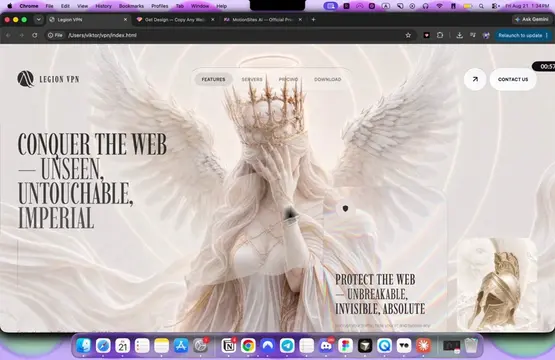
Task: Click the heart extension icon in toolbar
Action: [427, 35]
